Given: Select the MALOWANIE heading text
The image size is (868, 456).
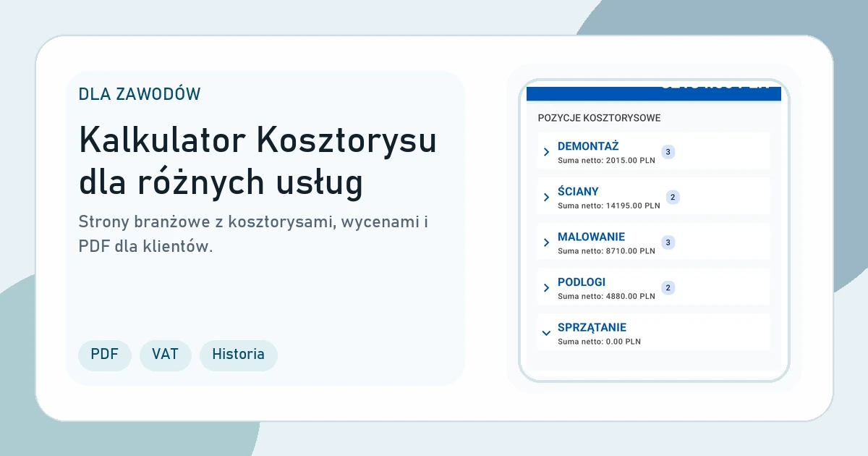Looking at the screenshot, I should [x=591, y=237].
